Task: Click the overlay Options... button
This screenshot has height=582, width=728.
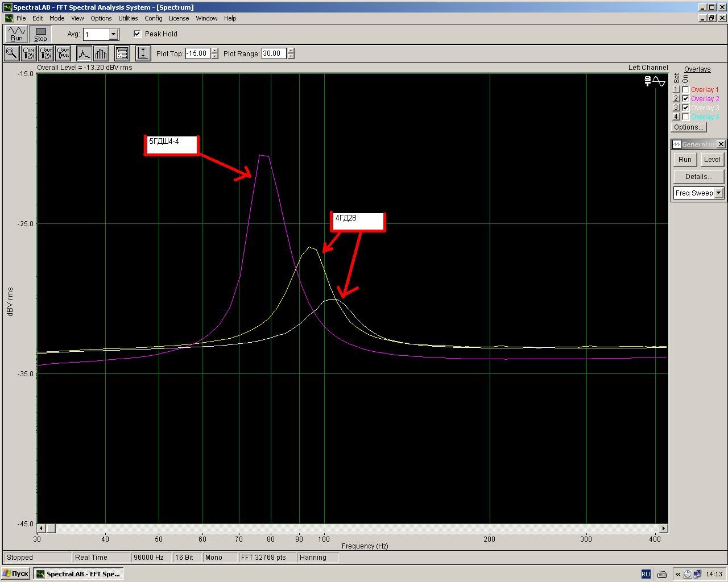Action: tap(689, 127)
